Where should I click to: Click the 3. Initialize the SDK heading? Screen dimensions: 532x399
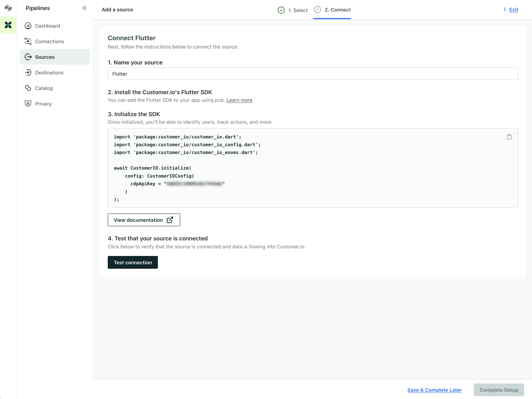pyautogui.click(x=134, y=114)
